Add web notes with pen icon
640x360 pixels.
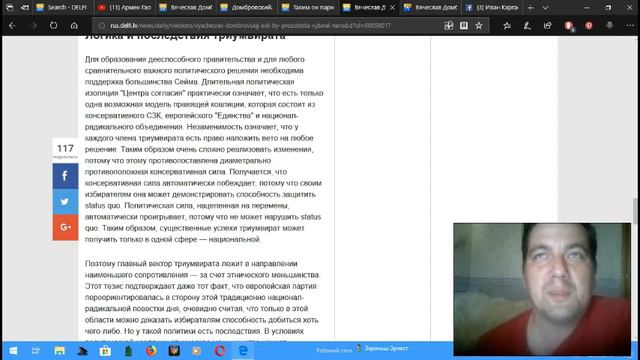pos(527,26)
